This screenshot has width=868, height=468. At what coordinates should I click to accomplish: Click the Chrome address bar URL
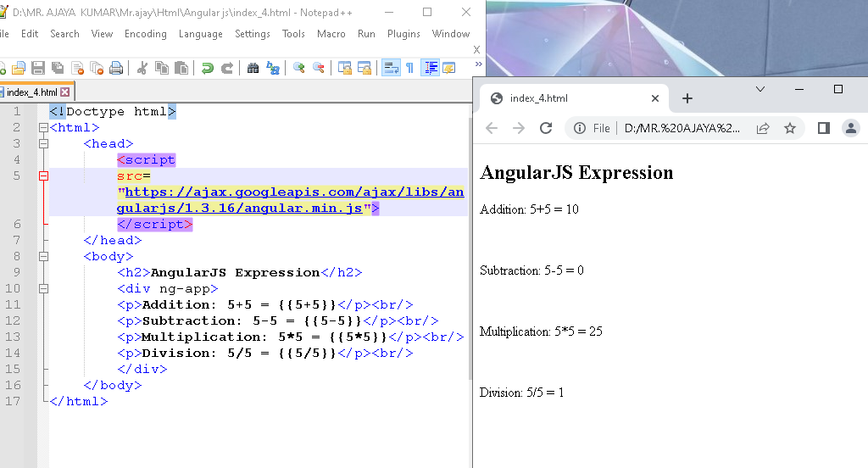[x=682, y=128]
